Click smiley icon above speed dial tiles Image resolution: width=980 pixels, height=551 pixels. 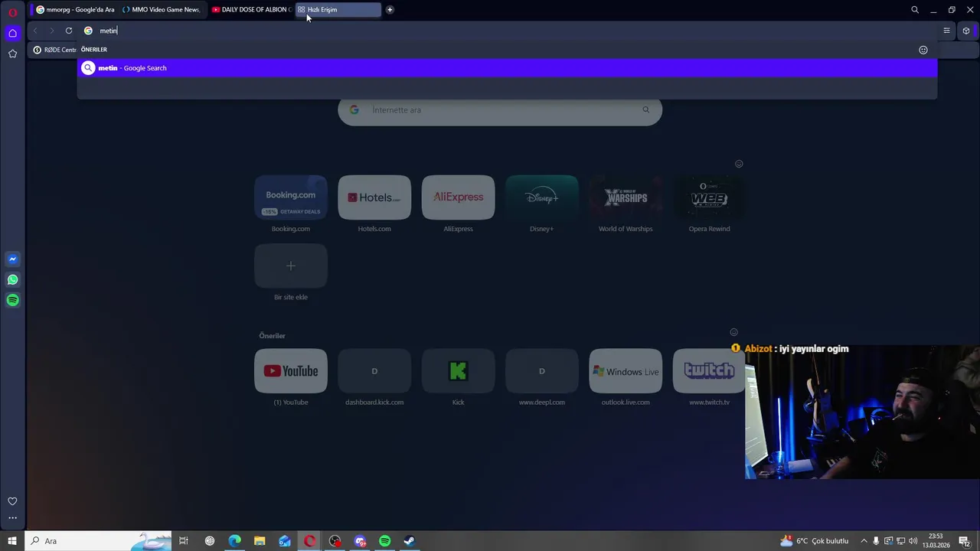(739, 164)
